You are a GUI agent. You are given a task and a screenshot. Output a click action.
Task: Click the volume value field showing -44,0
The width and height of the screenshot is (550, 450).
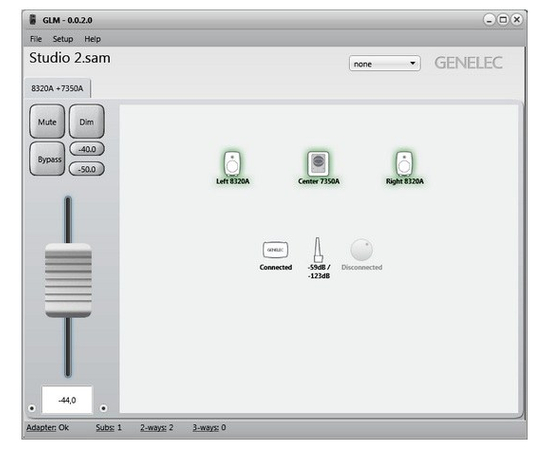click(x=67, y=400)
